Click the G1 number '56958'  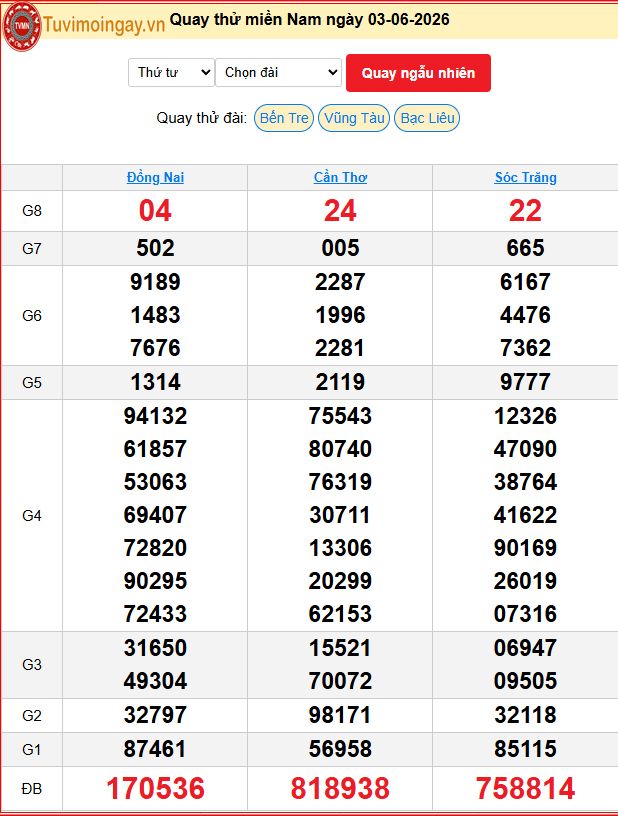tap(340, 750)
